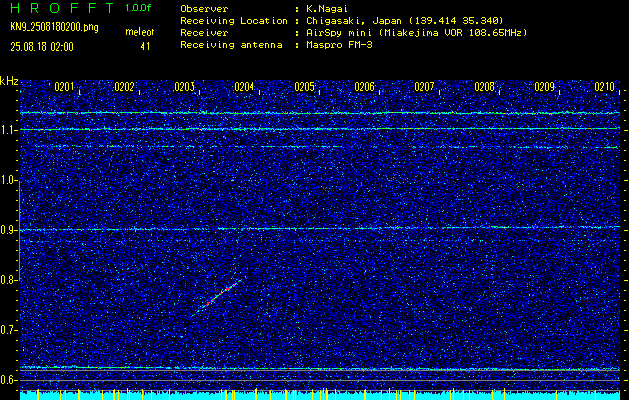Click the 0205 time marker
The height and width of the screenshot is (400, 629).
coord(304,87)
